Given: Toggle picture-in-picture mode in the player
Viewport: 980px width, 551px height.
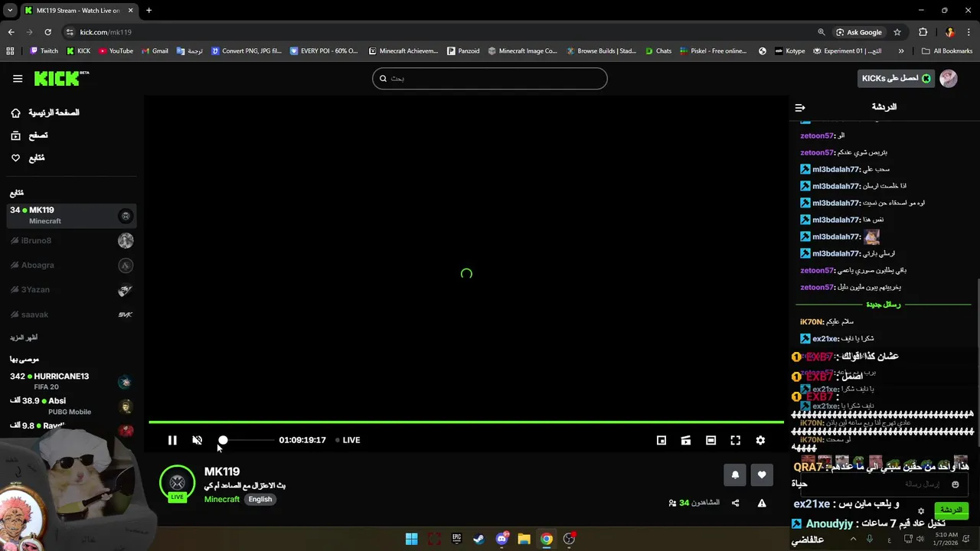Looking at the screenshot, I should pos(661,440).
